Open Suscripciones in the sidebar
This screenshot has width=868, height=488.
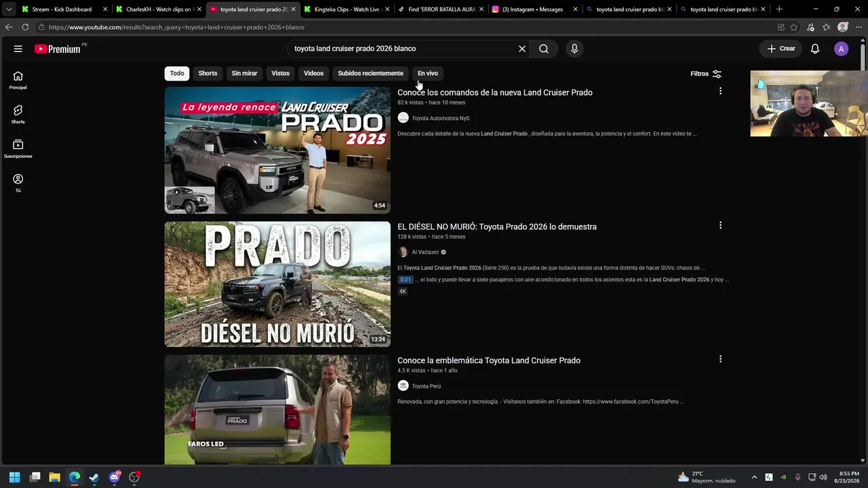[x=18, y=149]
